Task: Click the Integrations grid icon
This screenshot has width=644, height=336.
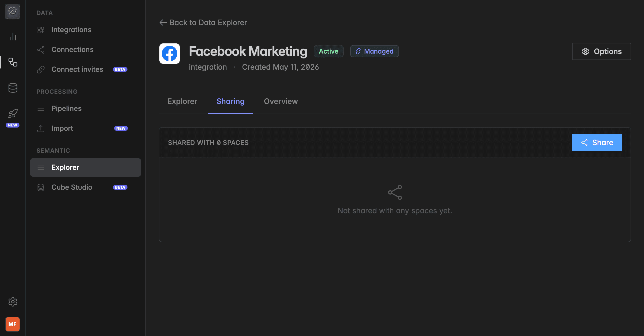Action: tap(41, 30)
